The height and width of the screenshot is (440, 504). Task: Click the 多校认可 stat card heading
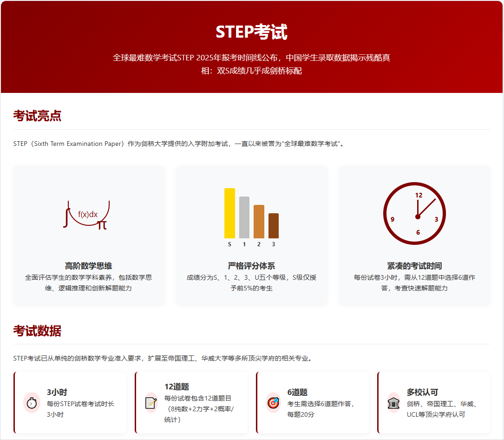click(422, 392)
